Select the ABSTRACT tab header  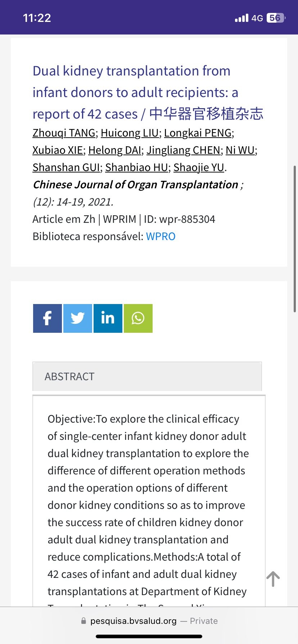click(x=147, y=376)
